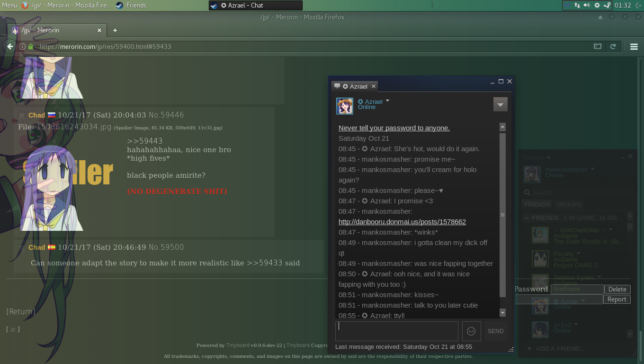
Task: Click the Firefox reload page icon
Action: (x=613, y=46)
